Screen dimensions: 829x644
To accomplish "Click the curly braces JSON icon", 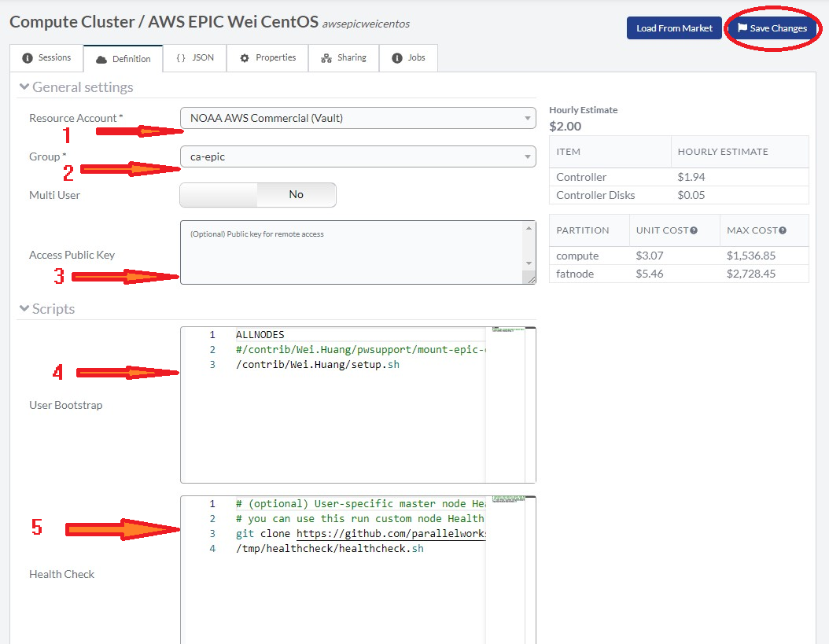I will (x=181, y=58).
